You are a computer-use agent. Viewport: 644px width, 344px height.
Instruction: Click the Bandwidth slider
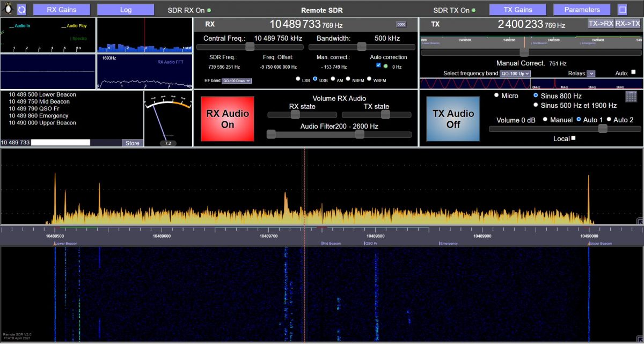pyautogui.click(x=362, y=47)
